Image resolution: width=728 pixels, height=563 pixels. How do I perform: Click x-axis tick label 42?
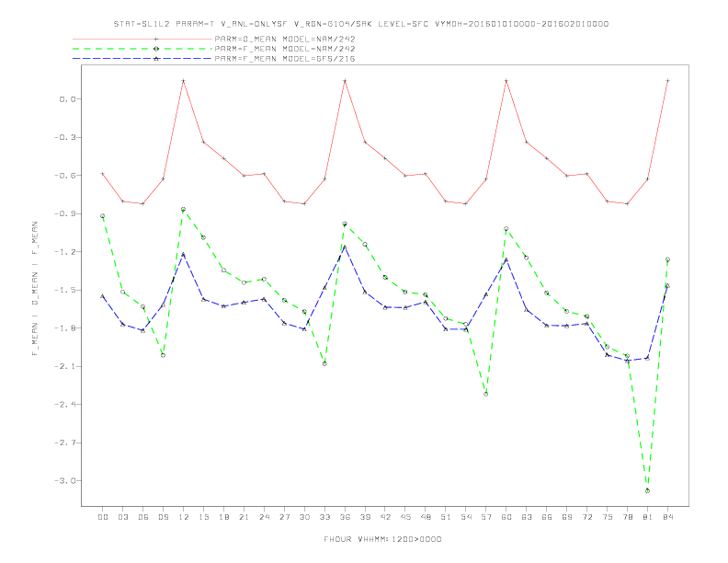coord(385,517)
